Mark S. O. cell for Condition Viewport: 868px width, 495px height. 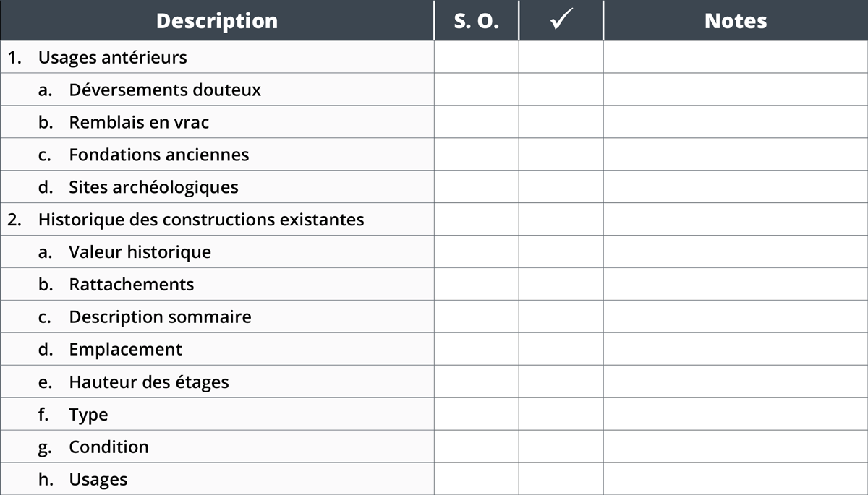[x=476, y=447]
